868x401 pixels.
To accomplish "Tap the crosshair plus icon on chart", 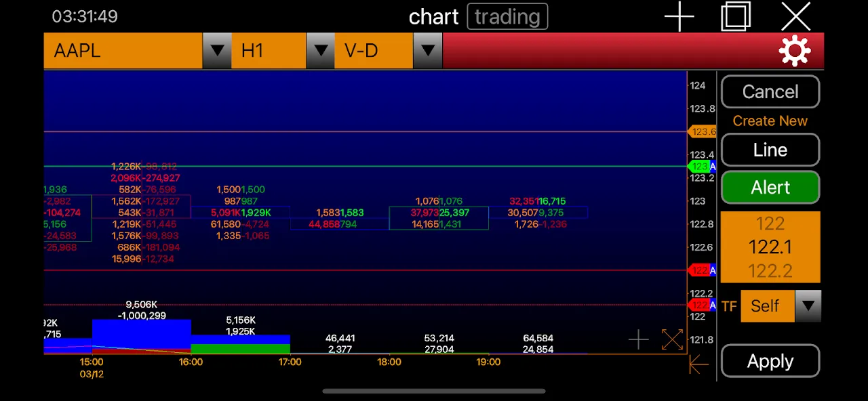I will click(638, 340).
